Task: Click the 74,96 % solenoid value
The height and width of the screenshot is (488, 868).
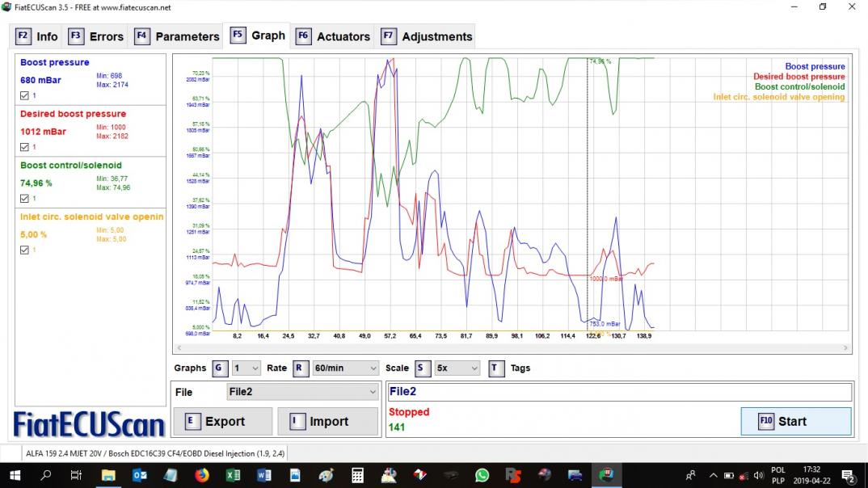Action: click(x=36, y=183)
